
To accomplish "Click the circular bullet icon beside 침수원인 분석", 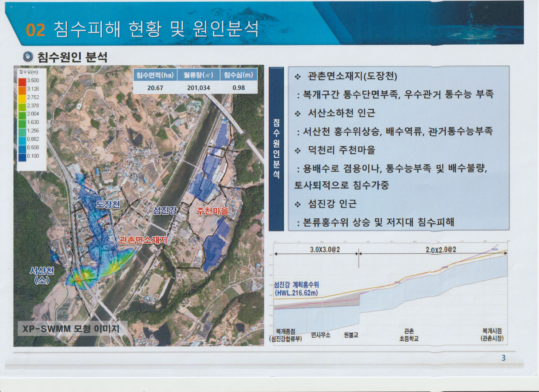I will click(x=28, y=56).
